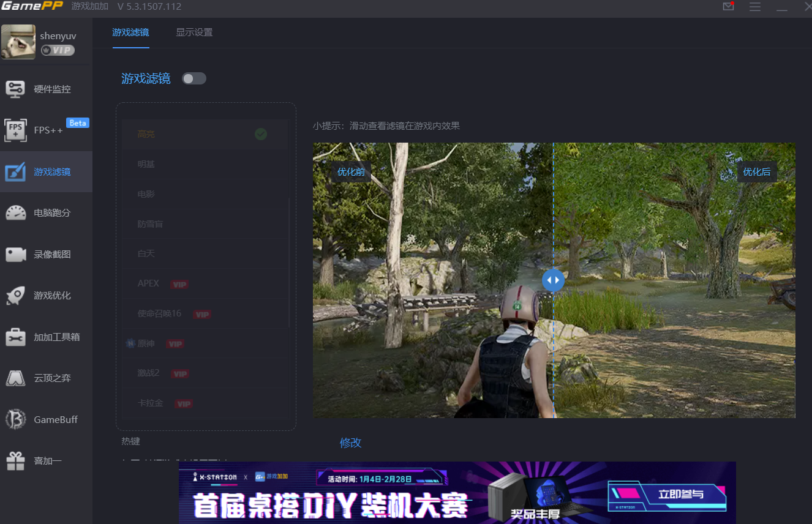Screen dimensions: 812x524
Task: Open 云顶之弈 sidebar icon
Action: click(x=15, y=378)
